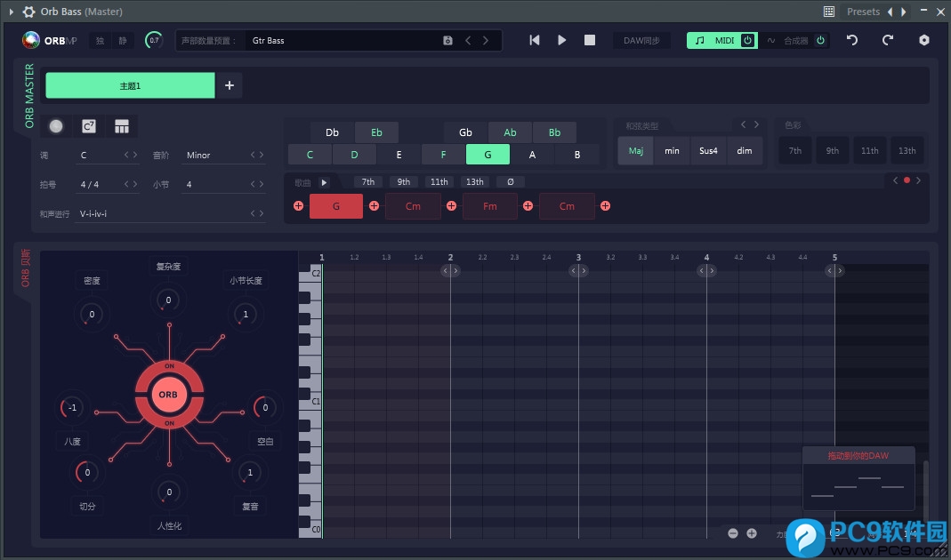Screen dimensions: 951x560
Task: Select the dim chord type
Action: pyautogui.click(x=745, y=151)
